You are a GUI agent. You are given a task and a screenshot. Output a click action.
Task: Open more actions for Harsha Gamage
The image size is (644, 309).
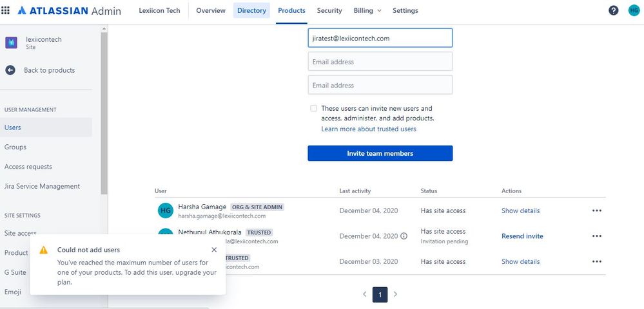[x=597, y=211]
